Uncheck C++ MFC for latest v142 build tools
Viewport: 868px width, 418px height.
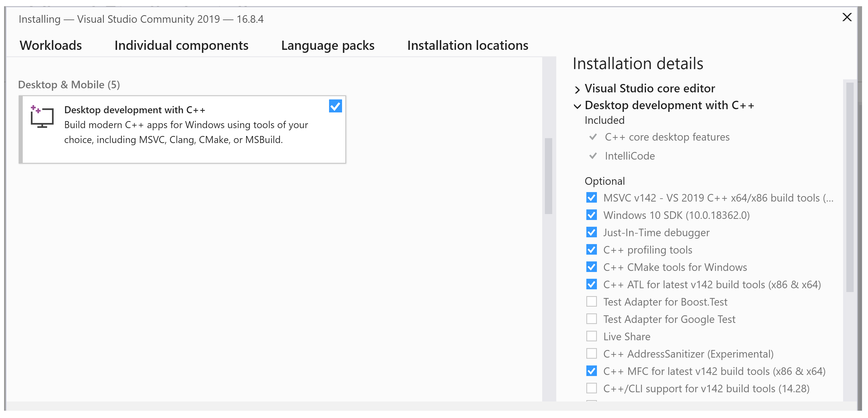591,371
